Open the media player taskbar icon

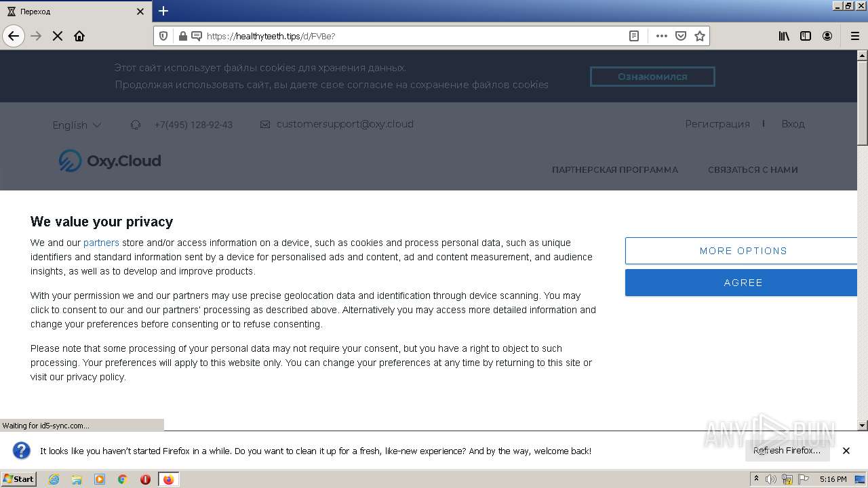pos(100,479)
